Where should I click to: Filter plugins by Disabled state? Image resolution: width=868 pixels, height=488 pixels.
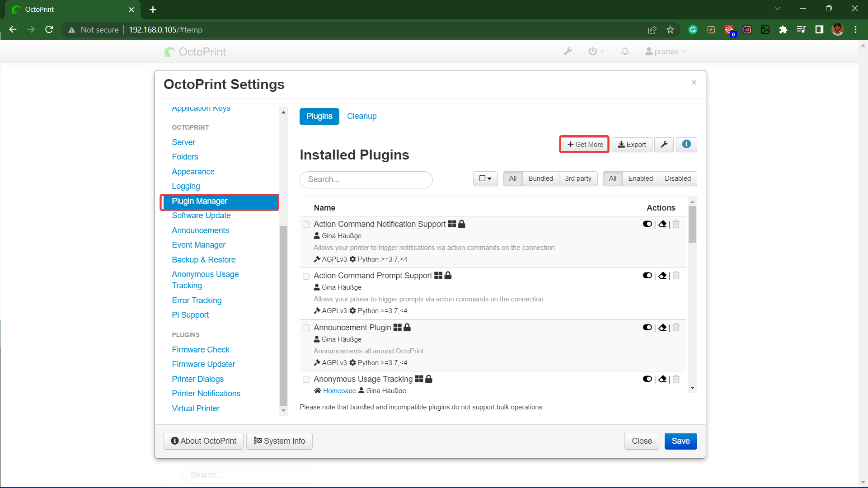coord(677,178)
